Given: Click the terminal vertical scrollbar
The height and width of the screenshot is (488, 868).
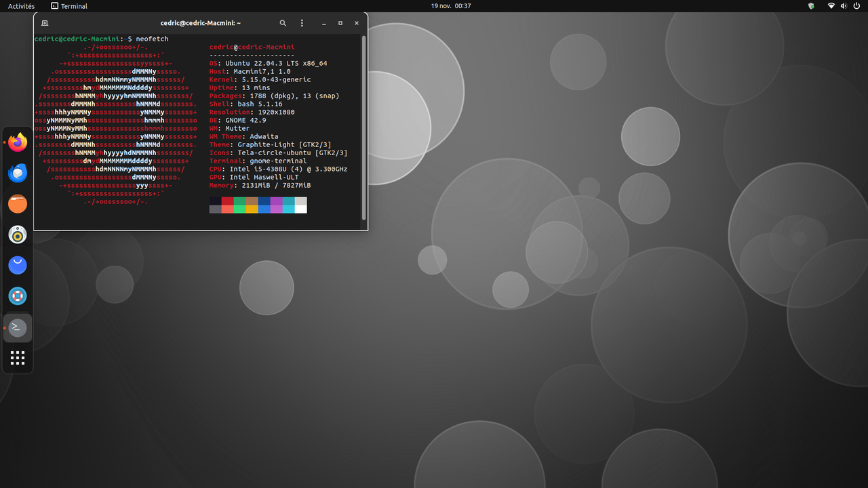Looking at the screenshot, I should (363, 127).
